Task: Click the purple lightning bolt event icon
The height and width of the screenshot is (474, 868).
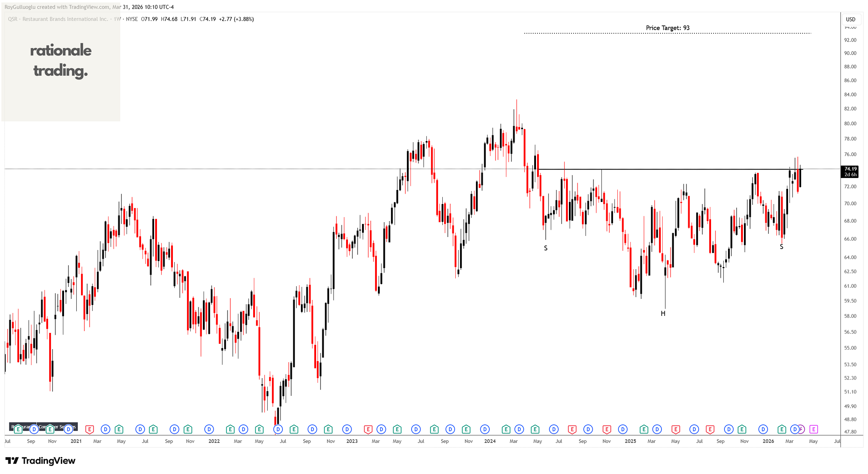Action: click(801, 429)
